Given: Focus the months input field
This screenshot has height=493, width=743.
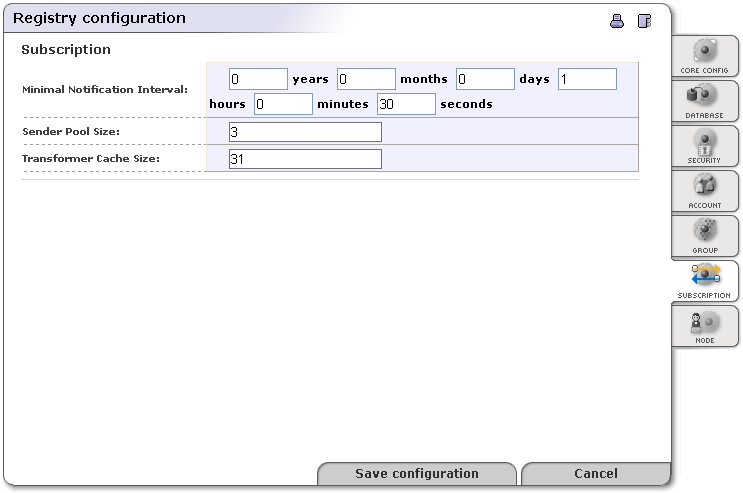Looking at the screenshot, I should tap(366, 79).
